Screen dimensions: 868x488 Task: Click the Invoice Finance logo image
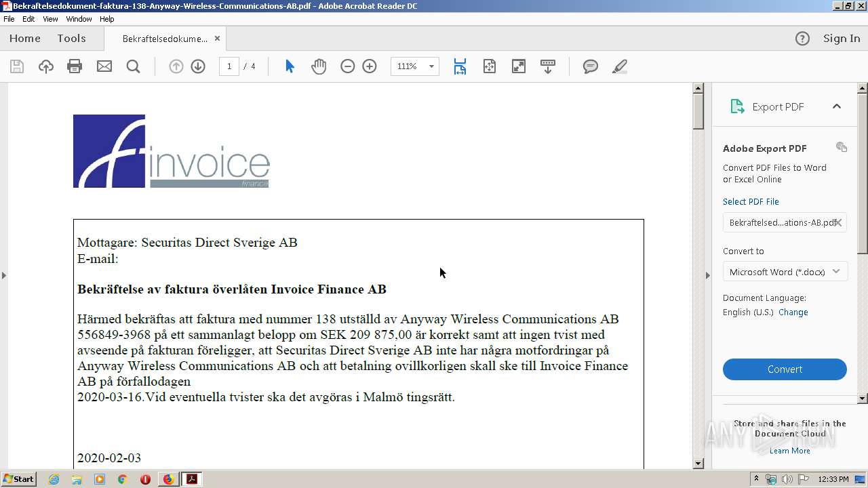click(172, 151)
